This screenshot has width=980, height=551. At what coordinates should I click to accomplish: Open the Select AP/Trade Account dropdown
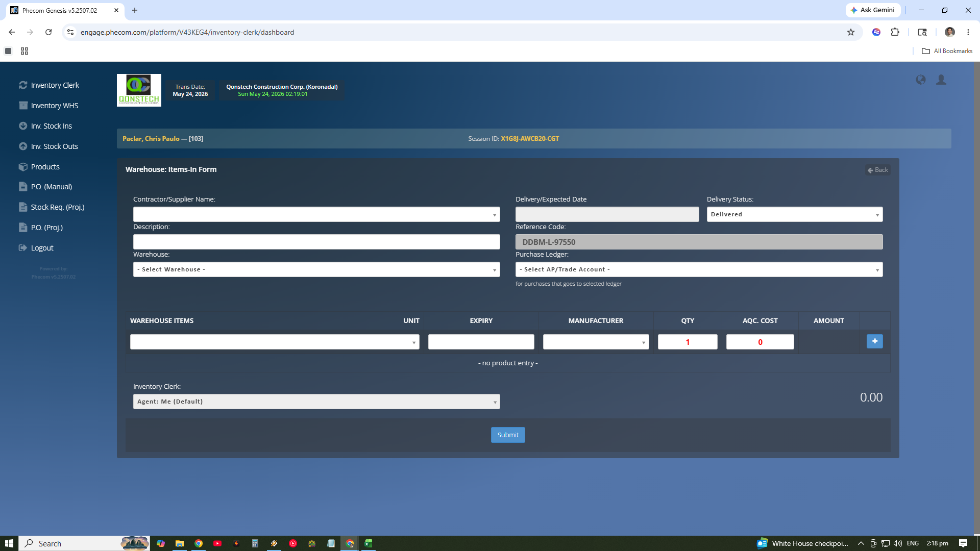pyautogui.click(x=699, y=269)
